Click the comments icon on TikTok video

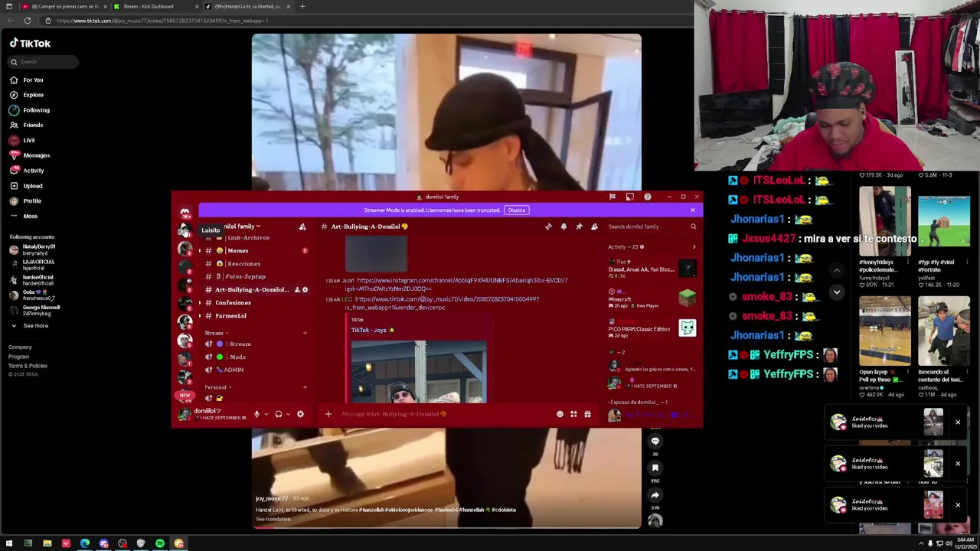click(655, 442)
